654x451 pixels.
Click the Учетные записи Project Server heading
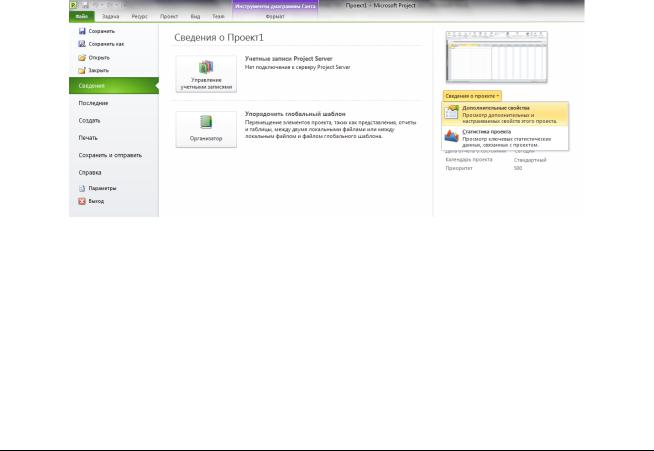(289, 59)
